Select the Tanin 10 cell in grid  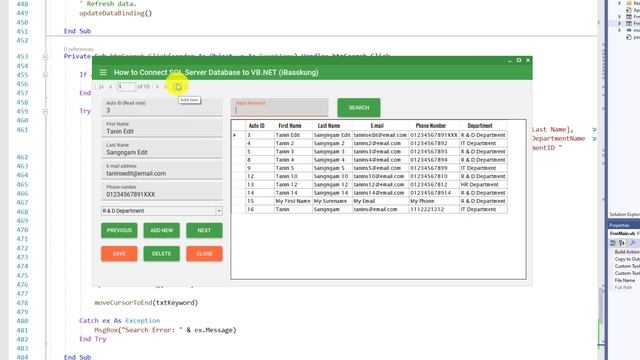click(293, 176)
